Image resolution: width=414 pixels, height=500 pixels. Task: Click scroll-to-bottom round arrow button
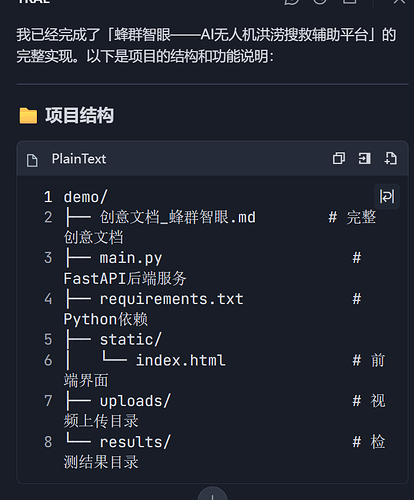tap(212, 495)
